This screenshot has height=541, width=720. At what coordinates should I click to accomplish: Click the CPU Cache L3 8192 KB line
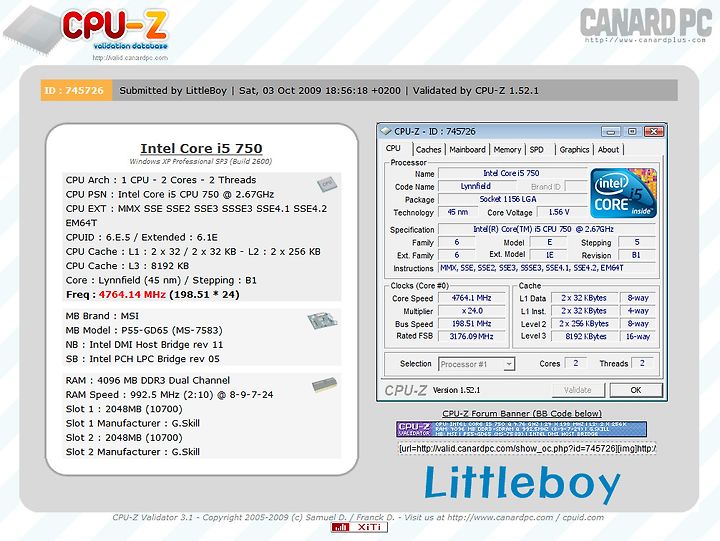[127, 266]
